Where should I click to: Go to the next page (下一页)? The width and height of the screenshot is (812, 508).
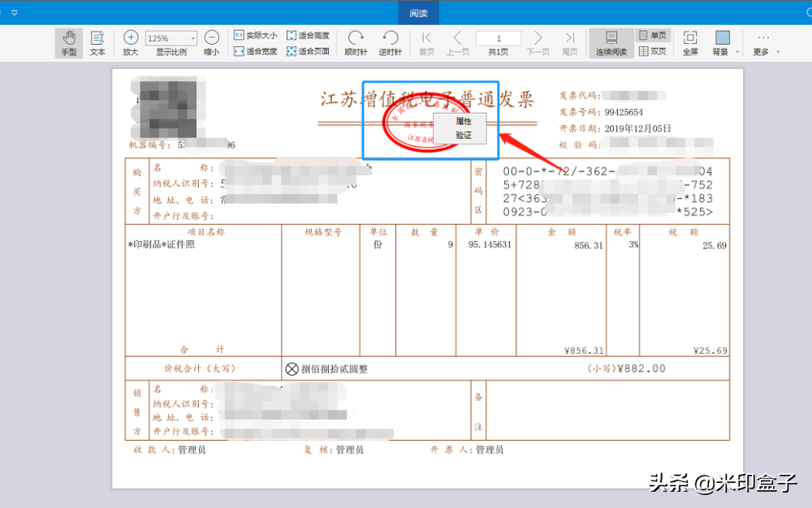tap(538, 43)
